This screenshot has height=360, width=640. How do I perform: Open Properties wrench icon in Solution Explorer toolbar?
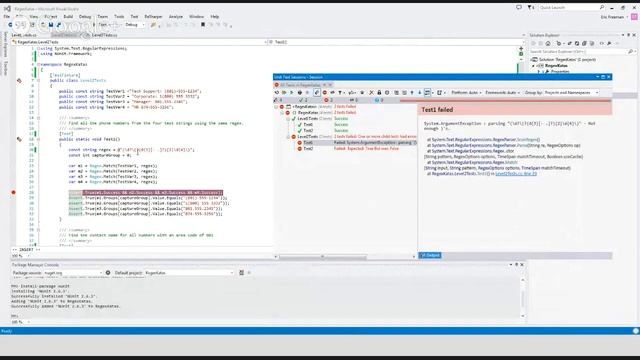click(609, 43)
